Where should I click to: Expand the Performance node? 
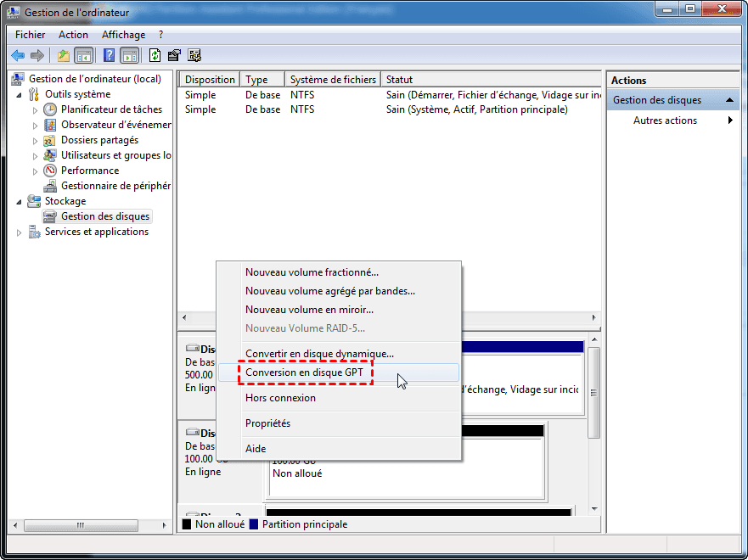tap(35, 171)
